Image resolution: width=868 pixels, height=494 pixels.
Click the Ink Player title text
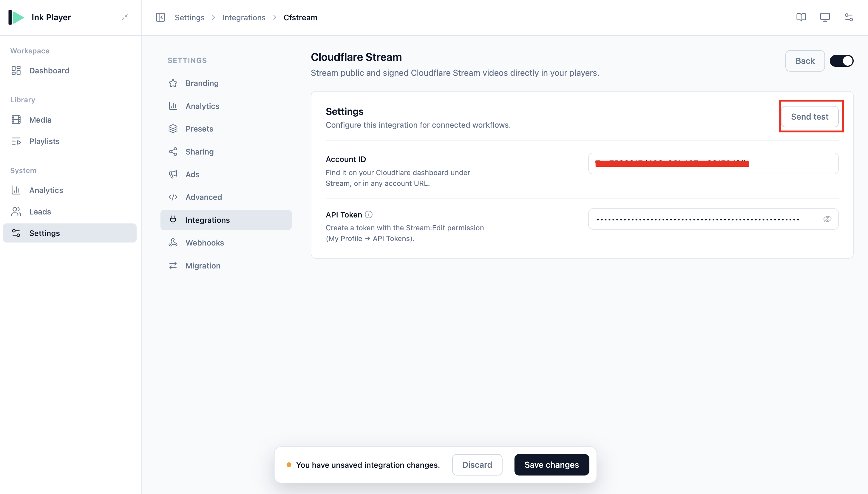coord(51,17)
